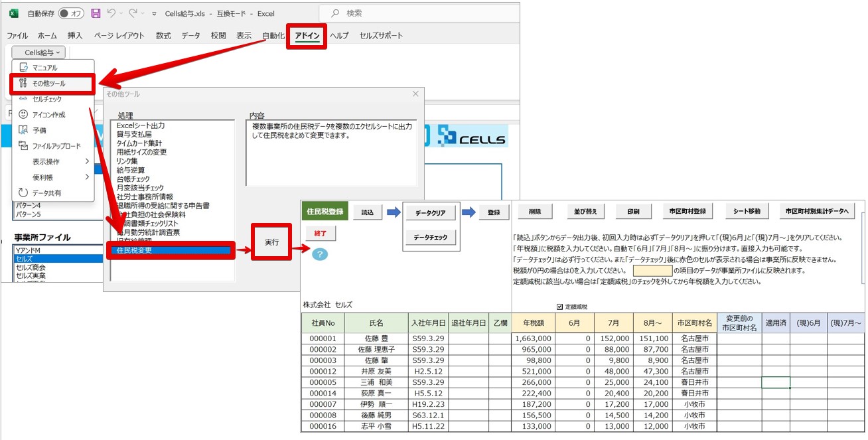Select YアンドM in 事業所ファイル list
This screenshot has width=868, height=440.
click(x=29, y=250)
